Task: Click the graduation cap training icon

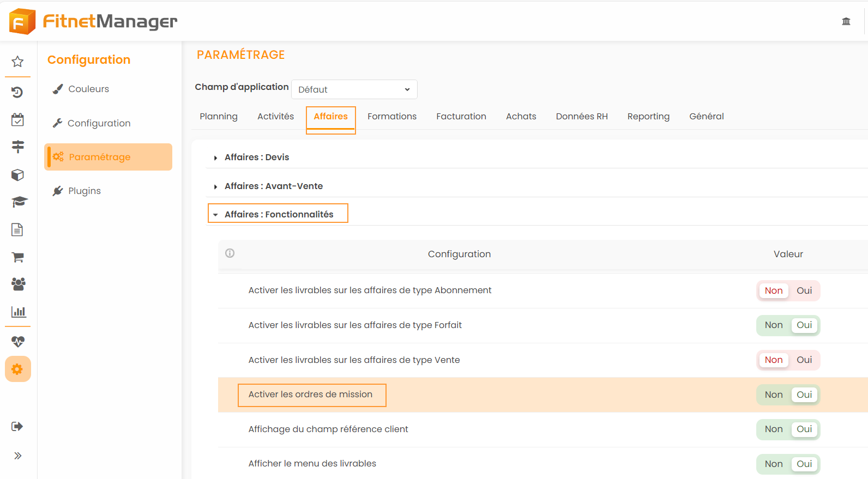Action: click(19, 202)
